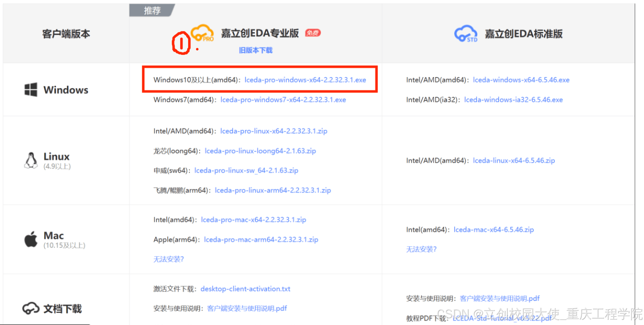Click the Apple Mac logo icon
The height and width of the screenshot is (325, 644).
(x=31, y=239)
